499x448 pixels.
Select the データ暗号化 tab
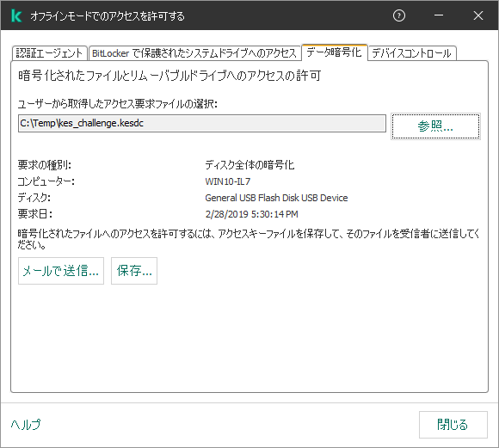[x=334, y=52]
